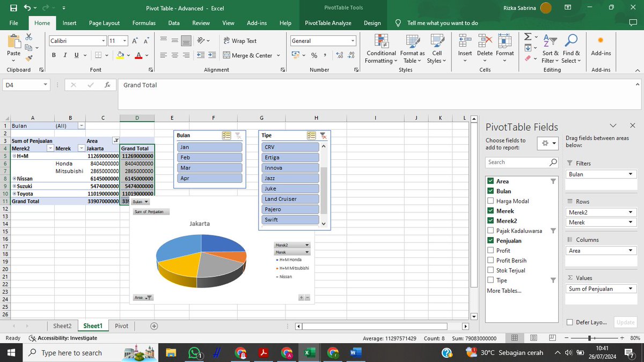
Task: Open the Design ribbon tab
Action: point(372,23)
